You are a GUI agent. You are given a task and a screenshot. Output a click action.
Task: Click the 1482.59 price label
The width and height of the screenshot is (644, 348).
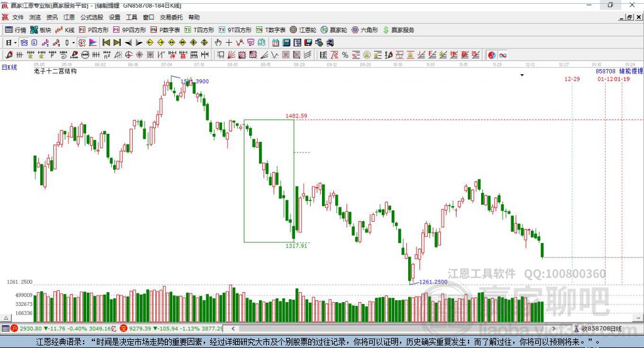(296, 116)
